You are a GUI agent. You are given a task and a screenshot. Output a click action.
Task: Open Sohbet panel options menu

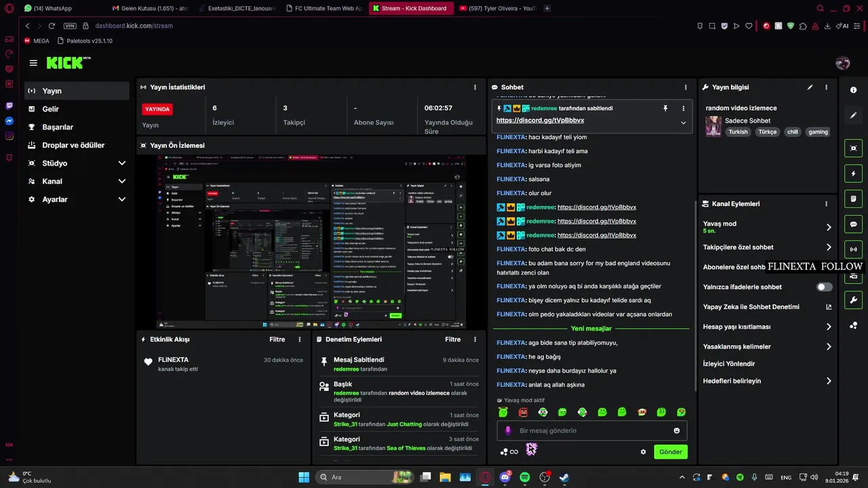click(x=686, y=87)
